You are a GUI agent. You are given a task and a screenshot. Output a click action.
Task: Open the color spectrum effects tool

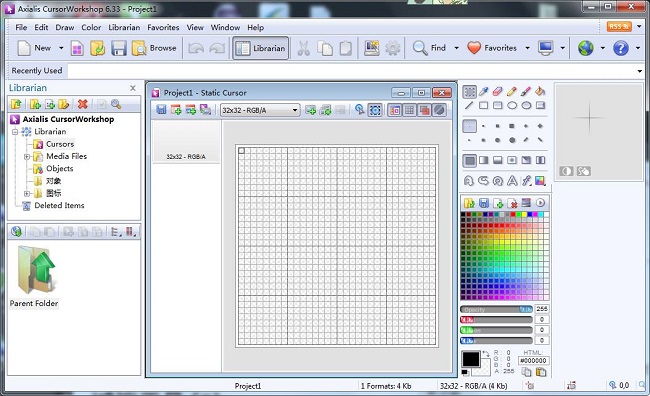540,181
